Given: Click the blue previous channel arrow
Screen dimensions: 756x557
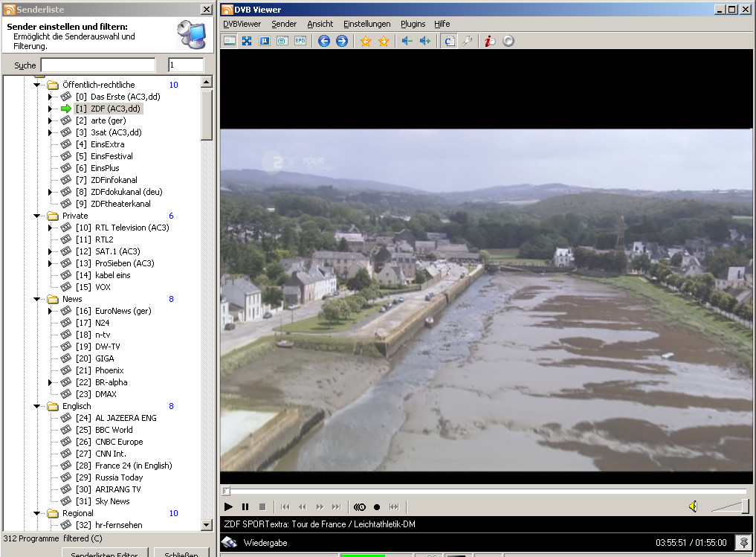Looking at the screenshot, I should coord(323,41).
